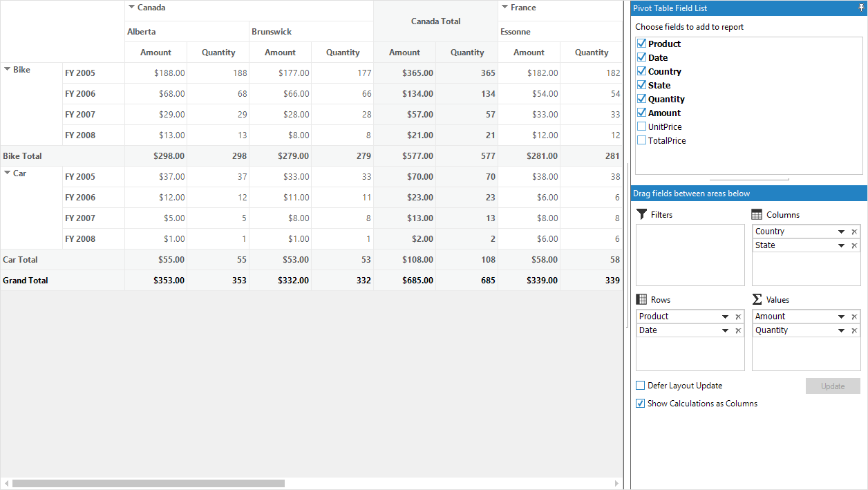Select Car FY 2008 row label
868x490 pixels.
click(93, 239)
